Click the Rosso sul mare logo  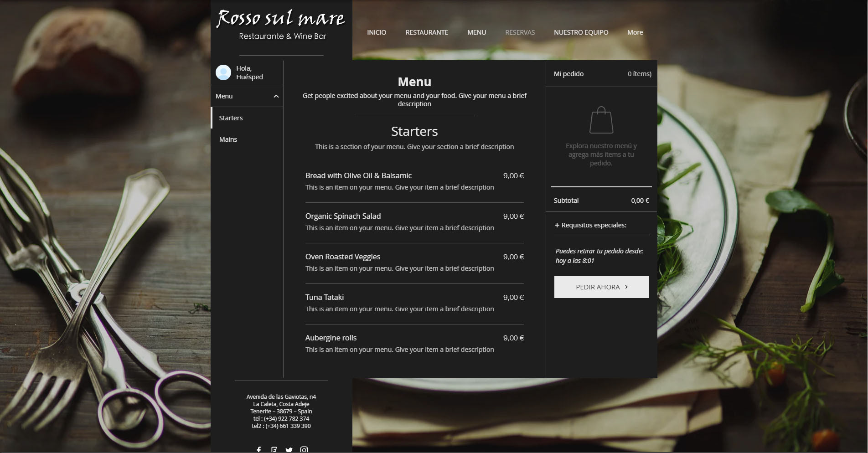coord(281,19)
